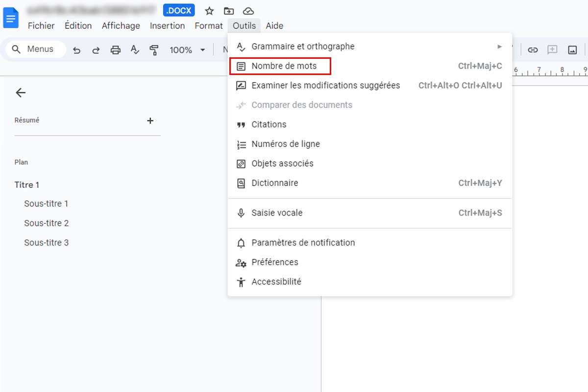
Task: Open the Format menu
Action: 209,26
